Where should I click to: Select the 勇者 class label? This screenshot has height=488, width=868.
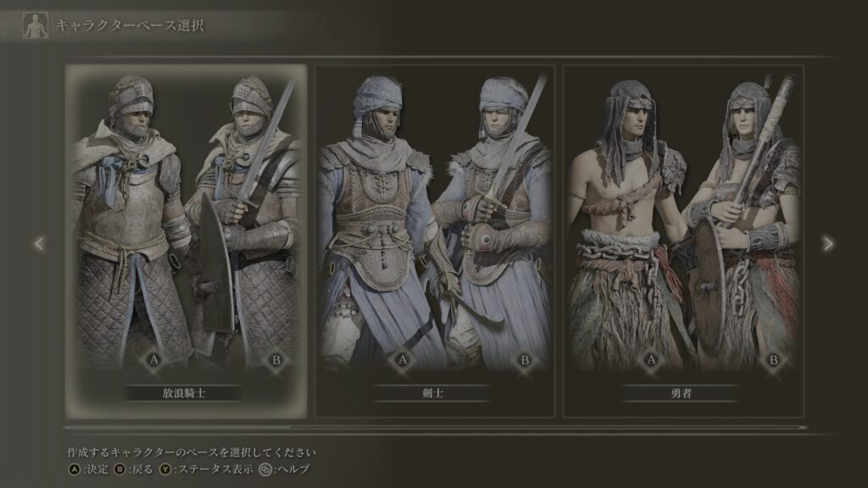tap(681, 393)
